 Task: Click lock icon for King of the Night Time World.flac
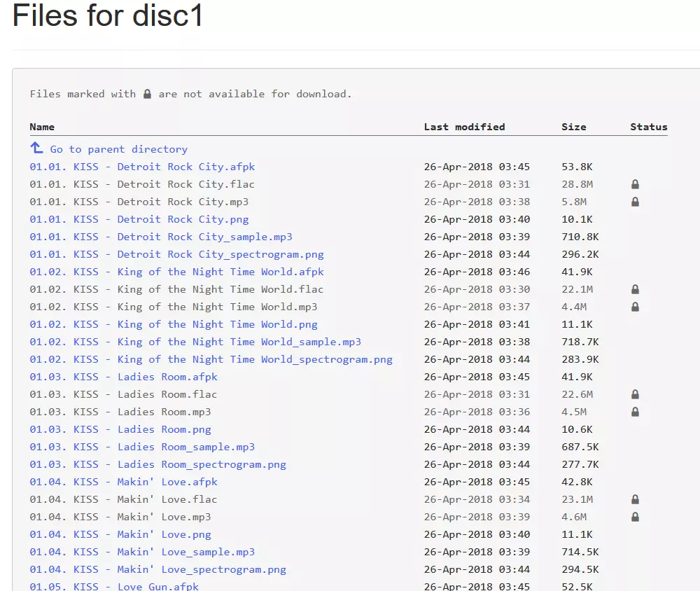(x=635, y=289)
